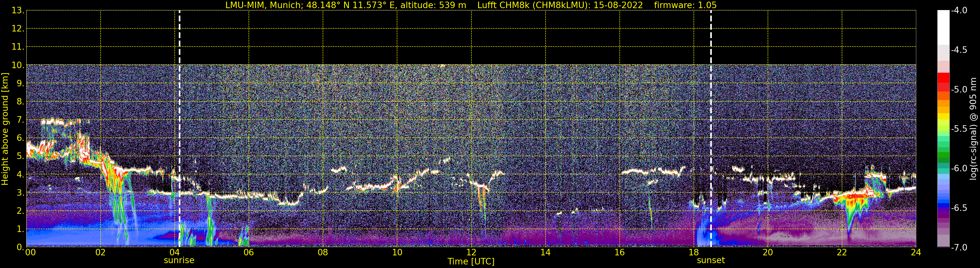Image resolution: width=980 pixels, height=268 pixels.
Task: Click the colorbar tick label -4.0
Action: (959, 10)
